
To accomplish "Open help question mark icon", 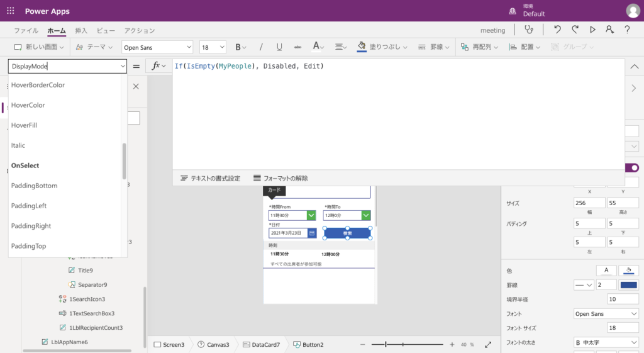I will 627,30.
